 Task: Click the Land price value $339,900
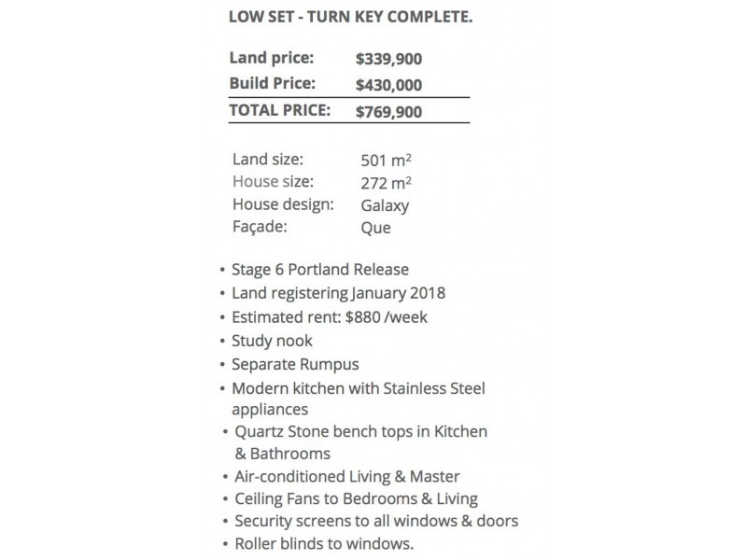(x=388, y=60)
